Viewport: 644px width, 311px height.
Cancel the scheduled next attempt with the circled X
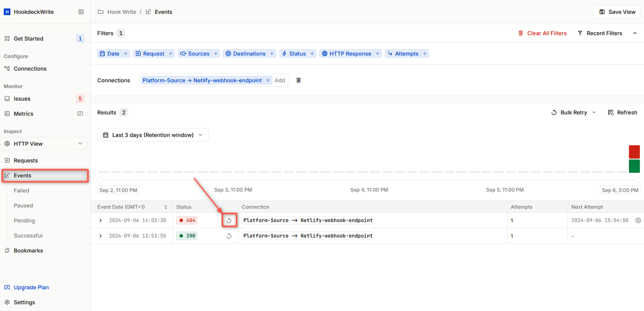[x=639, y=220]
